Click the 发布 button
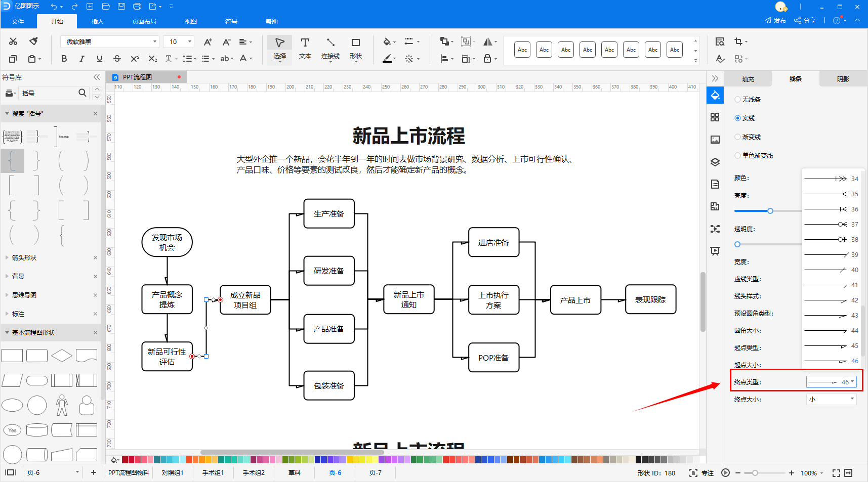Viewport: 868px width, 482px height. click(x=775, y=20)
